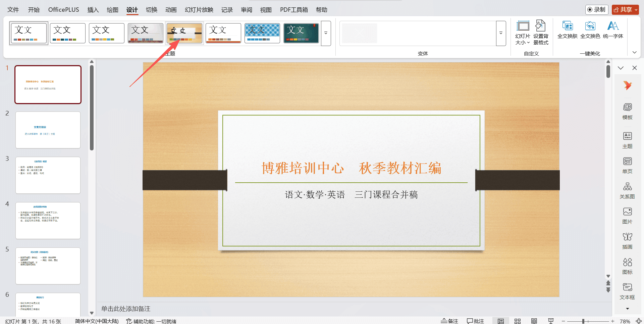This screenshot has height=324, width=644.
Task: Apply the second theme with blue-green color bar
Action: pyautogui.click(x=68, y=33)
